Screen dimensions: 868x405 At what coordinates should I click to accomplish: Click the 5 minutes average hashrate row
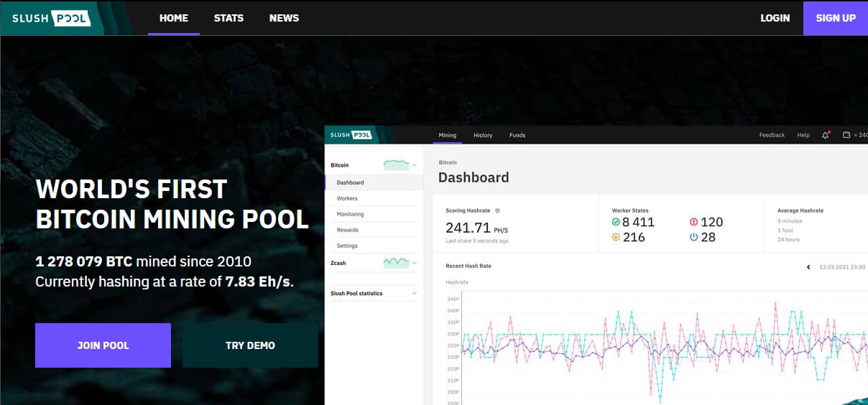790,221
